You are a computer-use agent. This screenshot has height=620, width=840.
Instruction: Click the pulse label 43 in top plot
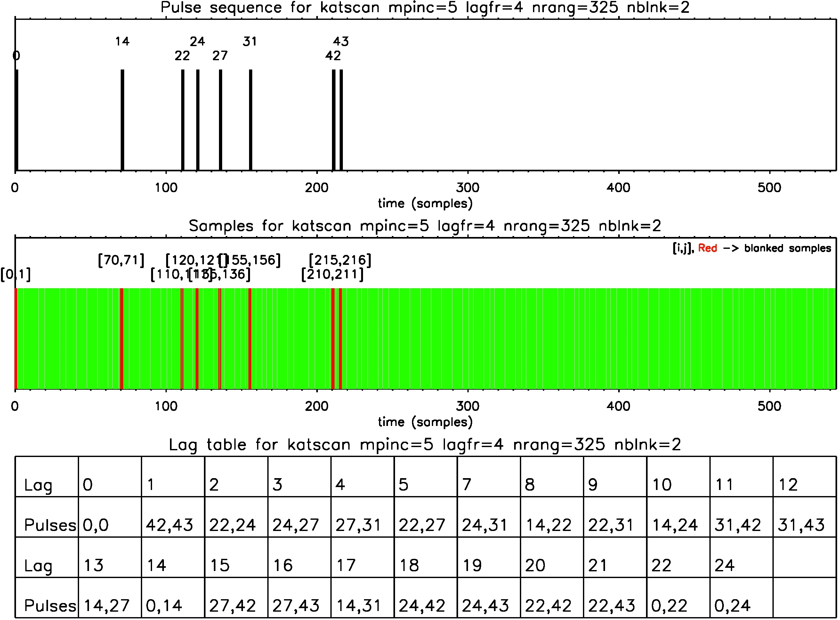(x=341, y=41)
